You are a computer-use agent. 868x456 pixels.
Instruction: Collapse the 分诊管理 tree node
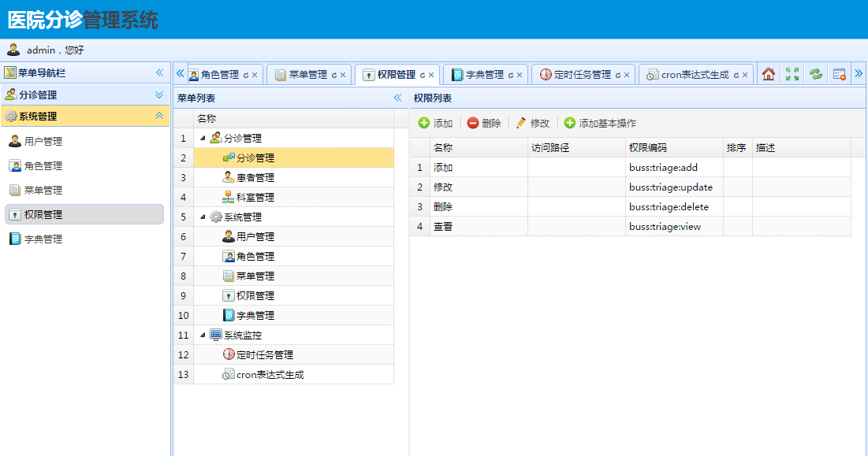(x=203, y=138)
